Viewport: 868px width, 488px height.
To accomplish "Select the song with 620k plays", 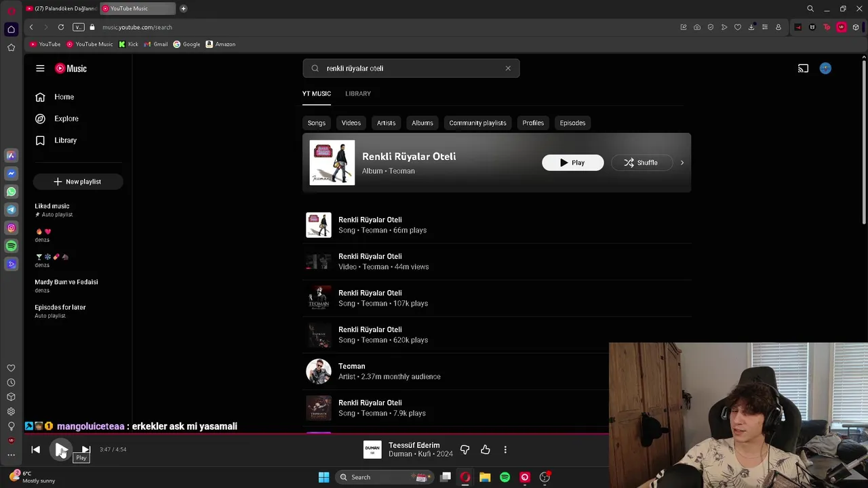I will [x=496, y=335].
